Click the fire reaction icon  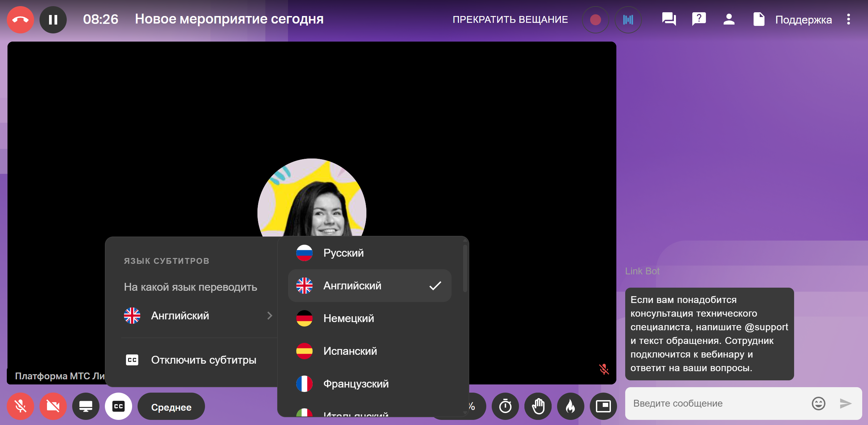coord(571,406)
